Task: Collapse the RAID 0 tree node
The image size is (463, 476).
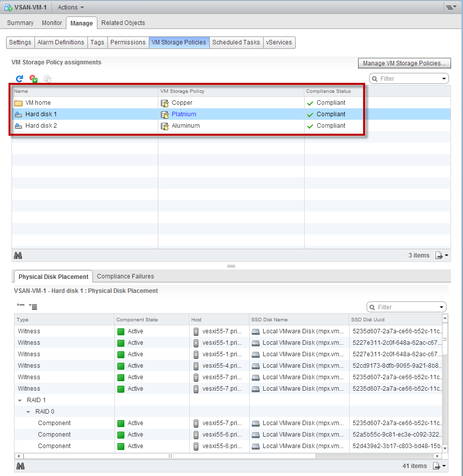Action: (x=28, y=411)
